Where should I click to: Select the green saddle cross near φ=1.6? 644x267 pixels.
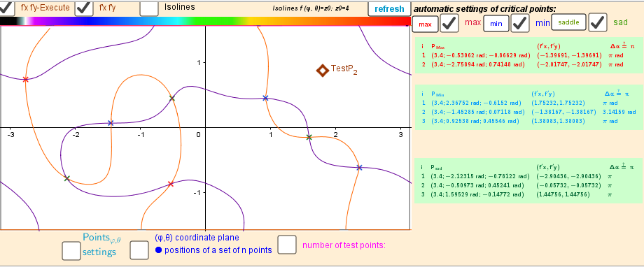[309, 138]
